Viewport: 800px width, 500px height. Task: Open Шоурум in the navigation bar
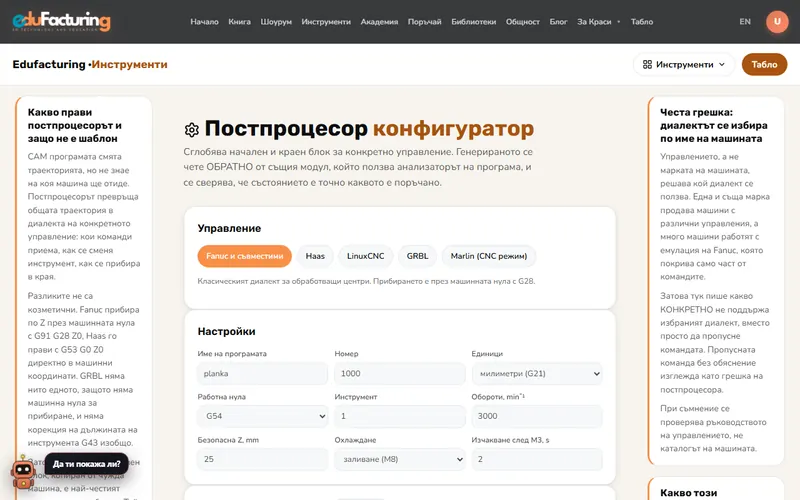point(276,21)
